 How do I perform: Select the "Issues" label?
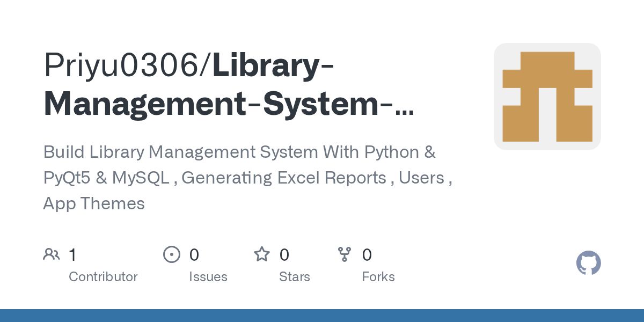click(208, 277)
